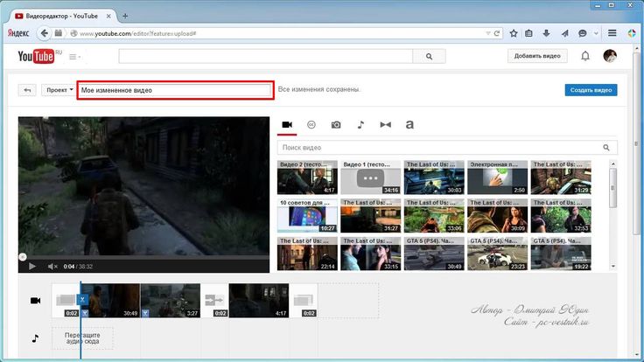
Task: Click the Яндекс logo in toolbar
Action: tap(18, 33)
